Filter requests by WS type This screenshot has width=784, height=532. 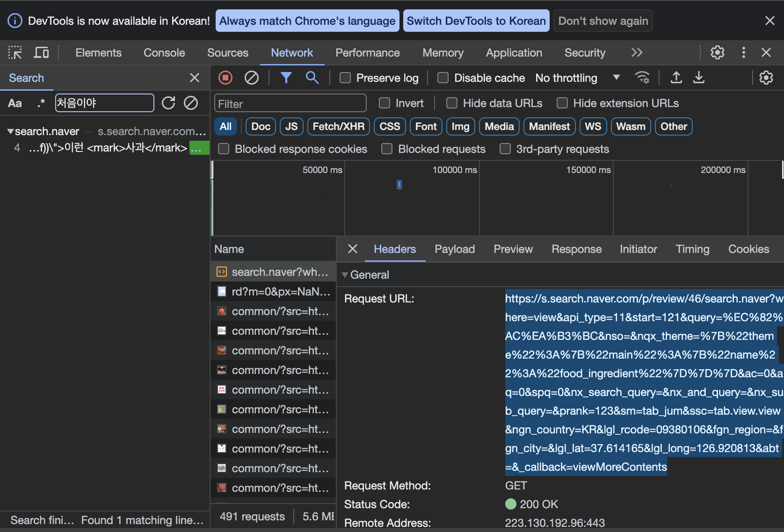tap(593, 126)
